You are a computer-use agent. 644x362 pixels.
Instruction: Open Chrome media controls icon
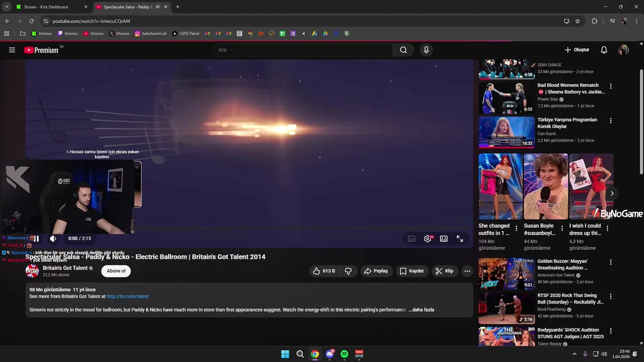[612, 21]
